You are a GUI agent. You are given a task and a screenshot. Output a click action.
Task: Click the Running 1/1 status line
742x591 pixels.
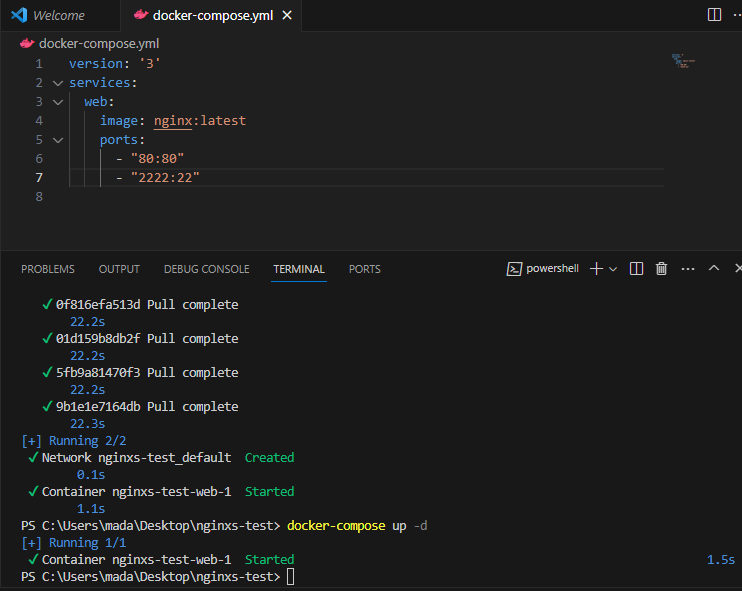point(74,543)
